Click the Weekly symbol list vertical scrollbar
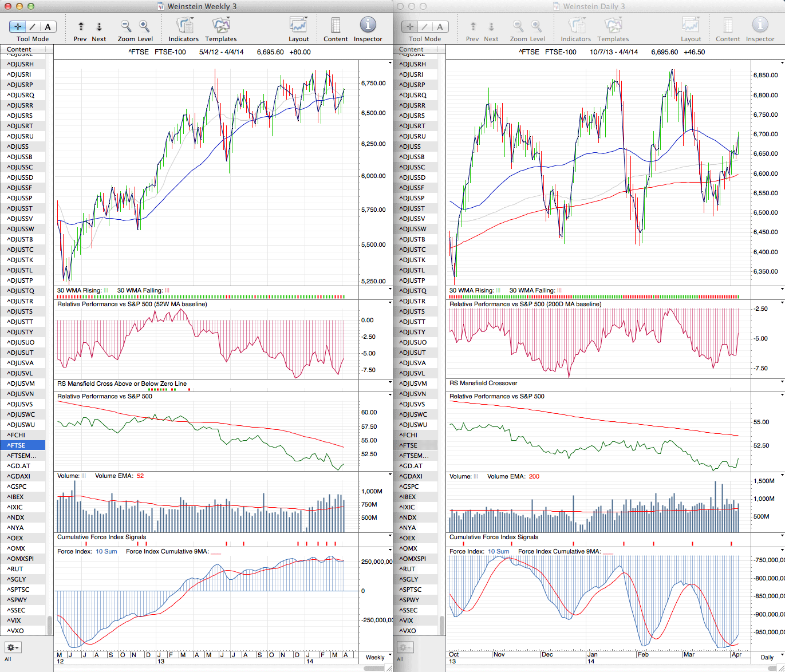The width and height of the screenshot is (785, 672). 50,625
